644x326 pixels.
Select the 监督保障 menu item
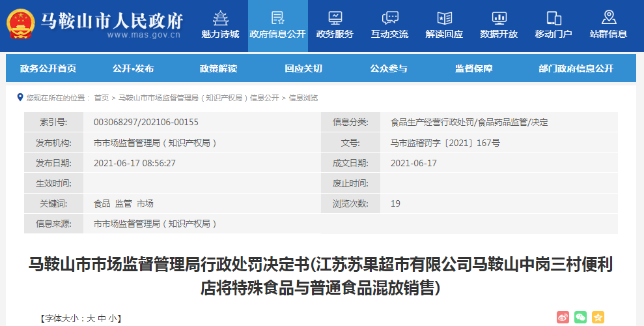[x=473, y=68]
